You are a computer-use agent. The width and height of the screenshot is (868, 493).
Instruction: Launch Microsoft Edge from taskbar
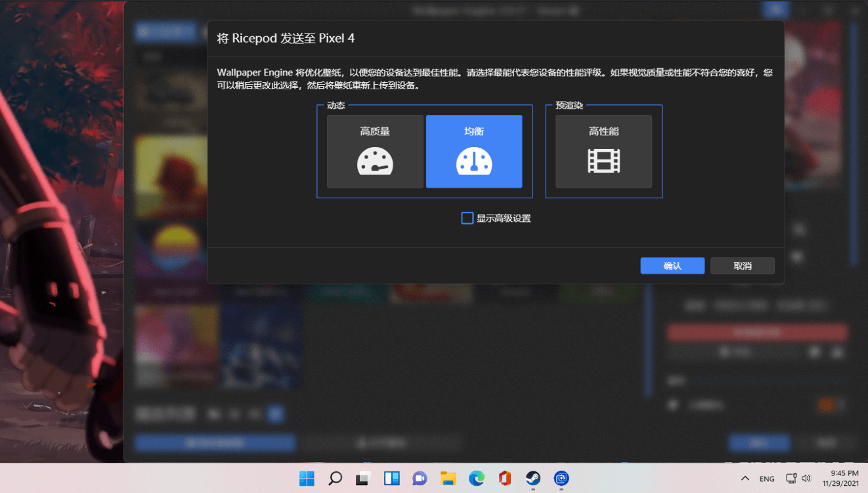click(x=477, y=479)
